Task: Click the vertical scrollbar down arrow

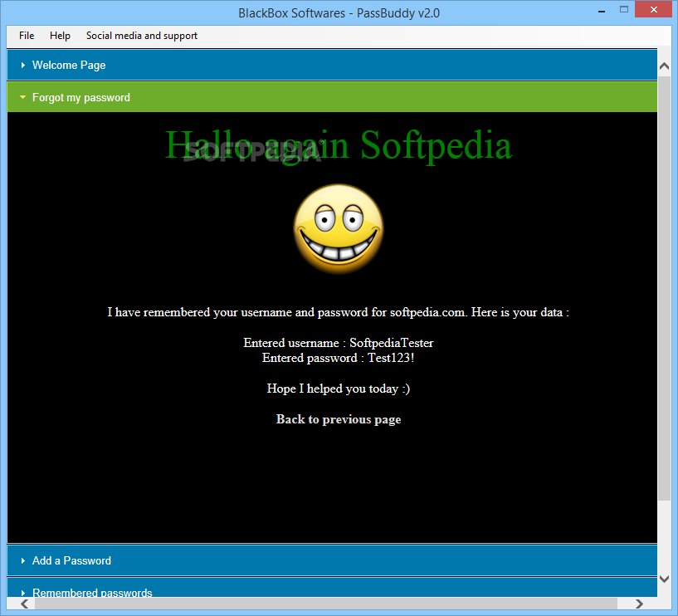Action: pyautogui.click(x=664, y=579)
